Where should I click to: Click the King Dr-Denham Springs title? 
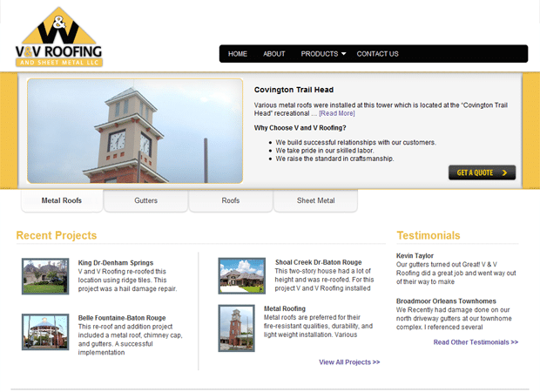click(x=116, y=263)
